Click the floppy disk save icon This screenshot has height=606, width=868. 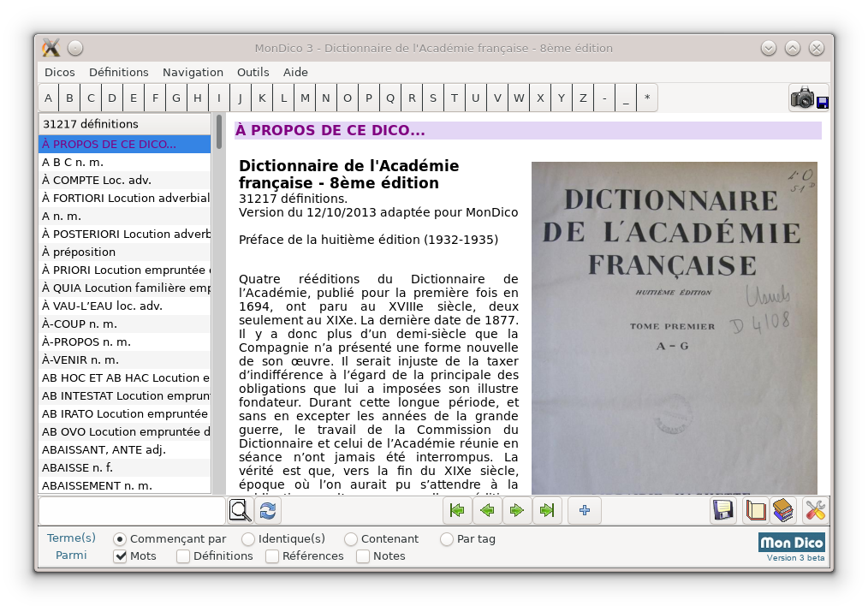723,510
